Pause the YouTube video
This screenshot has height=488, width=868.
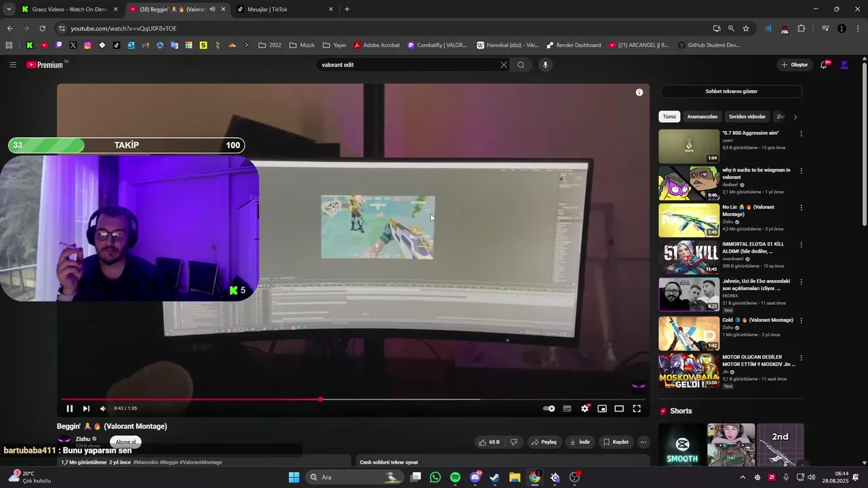69,409
